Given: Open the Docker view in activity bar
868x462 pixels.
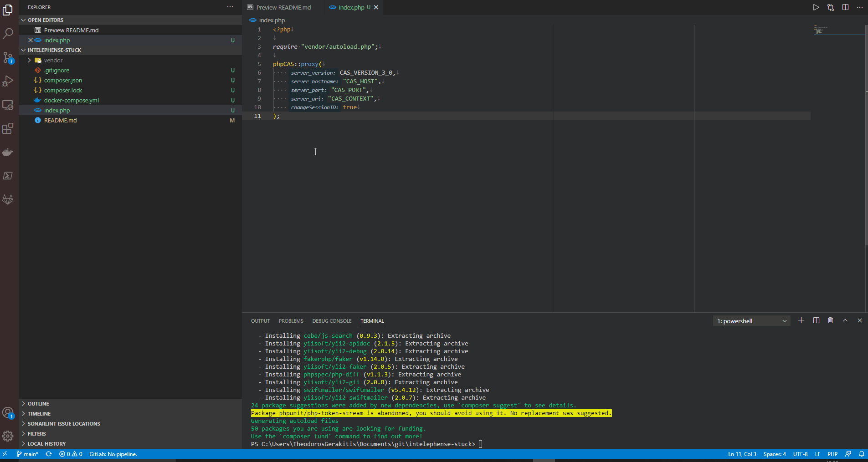Looking at the screenshot, I should [x=8, y=152].
